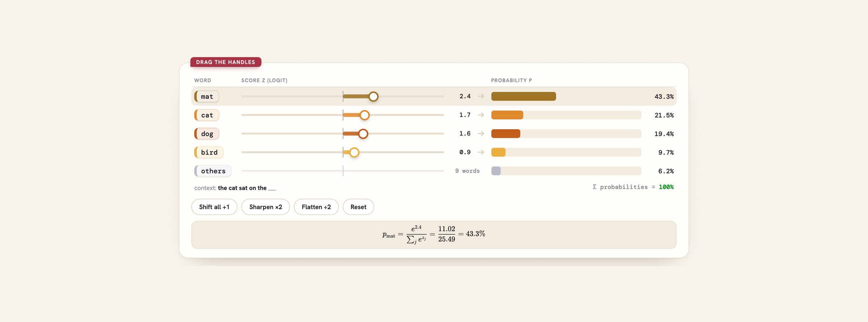Image resolution: width=868 pixels, height=322 pixels.
Task: Click the 1.7 logit value
Action: 465,115
